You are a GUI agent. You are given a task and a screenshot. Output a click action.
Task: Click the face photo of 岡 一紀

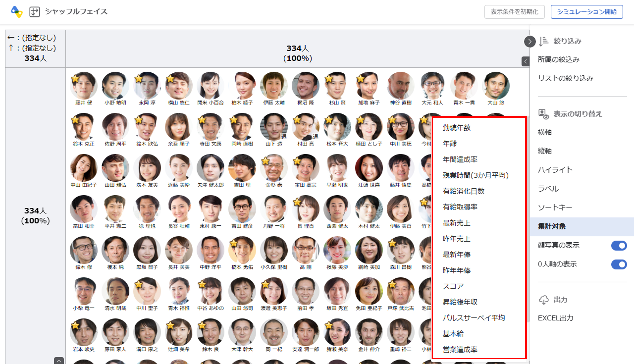274,332
